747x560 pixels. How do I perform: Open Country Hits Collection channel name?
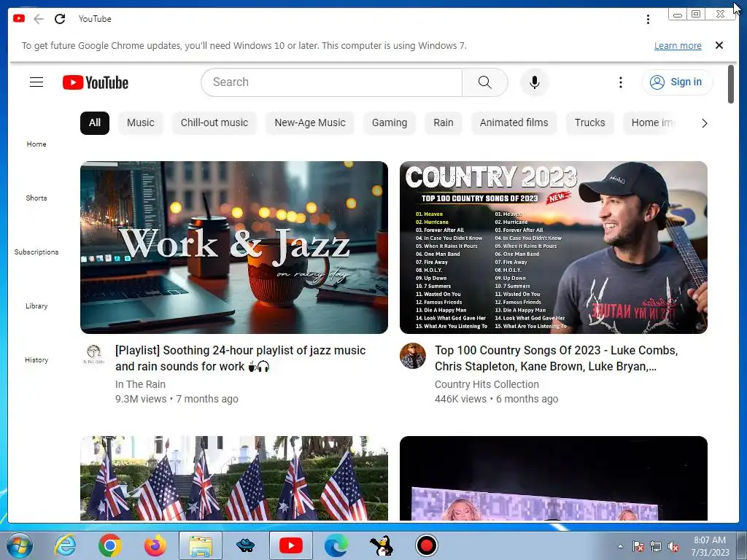tap(487, 384)
